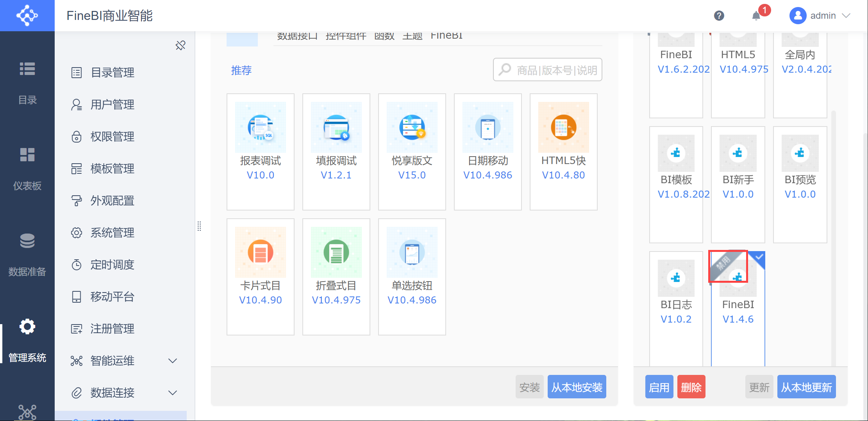Select installed plugin 全局内 V2.0.4.202

coord(800,74)
